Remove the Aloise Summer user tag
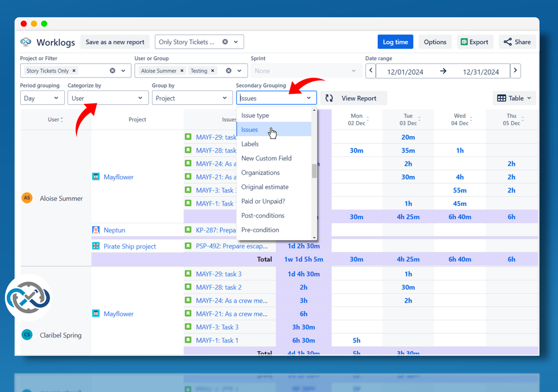558x392 pixels. point(182,70)
